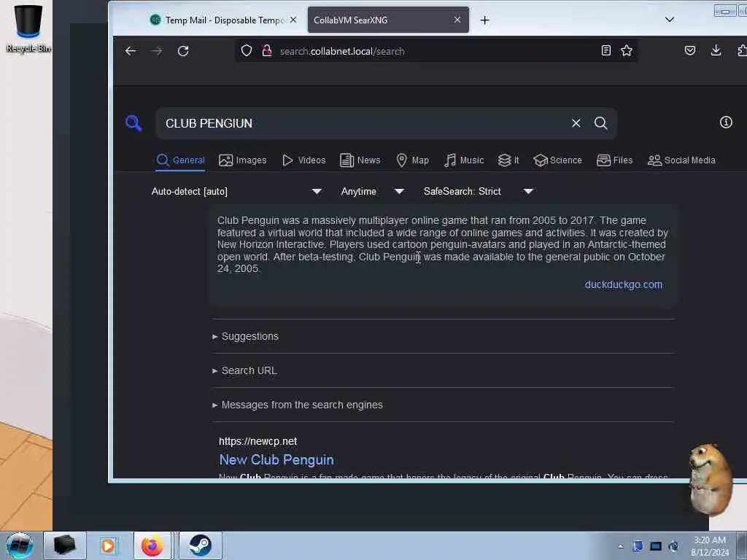Click the Action Center flag tray icon
The image size is (747, 560).
[638, 546]
